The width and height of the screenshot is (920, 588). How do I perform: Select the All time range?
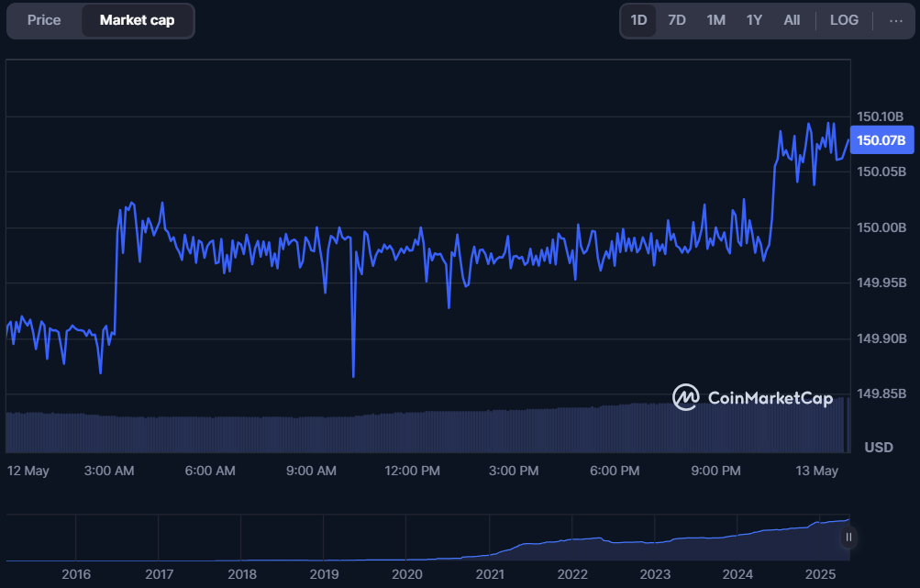[791, 19]
